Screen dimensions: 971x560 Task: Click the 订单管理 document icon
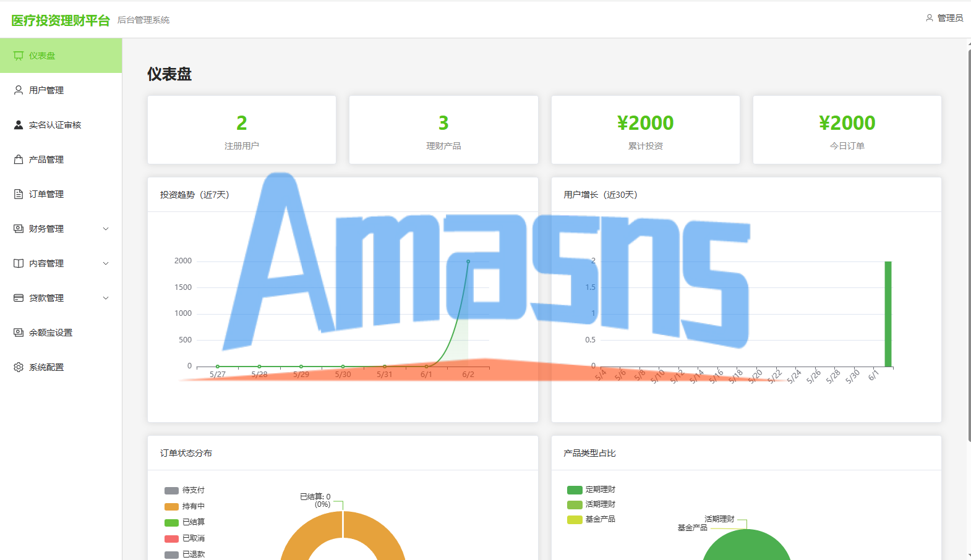pos(19,194)
